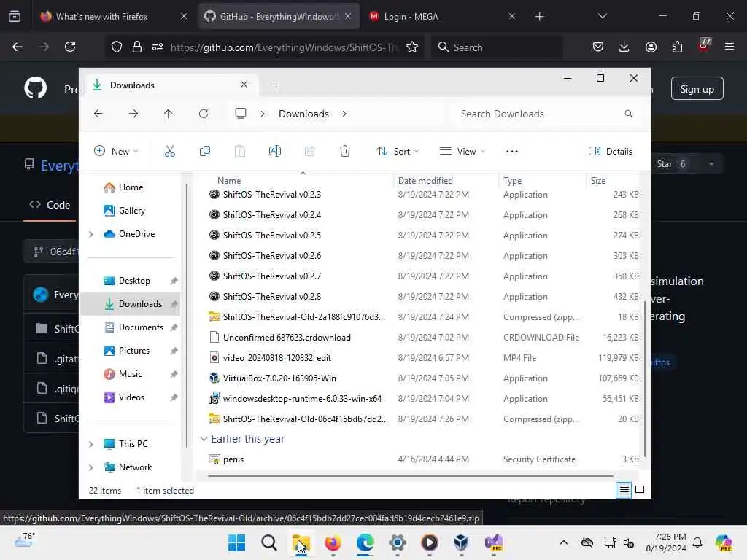Open the Firefox account icon
This screenshot has width=747, height=560.
point(651,47)
